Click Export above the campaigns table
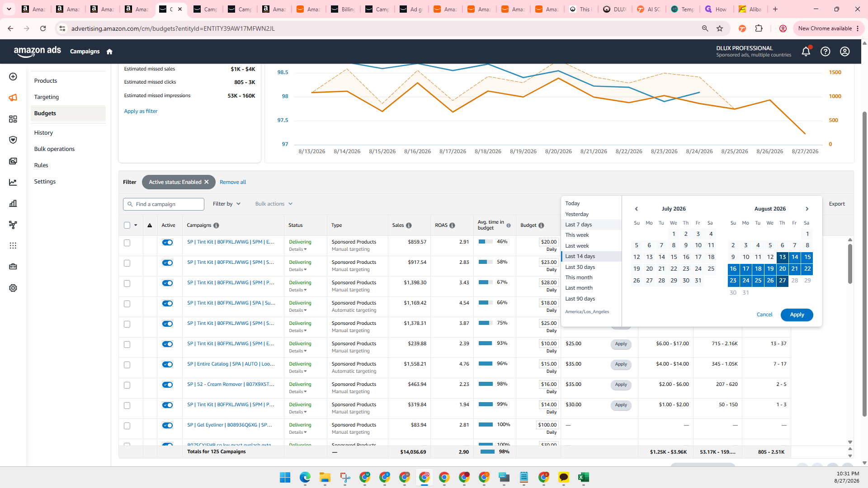This screenshot has height=488, width=868. click(837, 204)
